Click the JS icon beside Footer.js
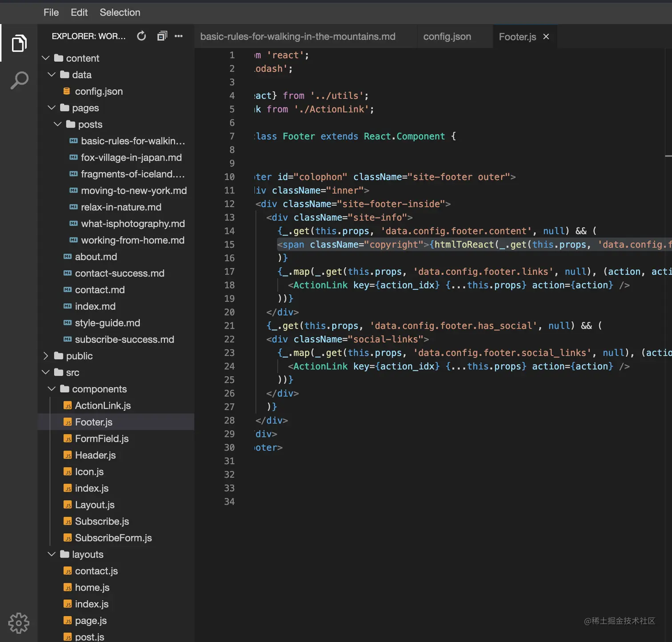Screen dimensions: 672x642 pos(68,422)
